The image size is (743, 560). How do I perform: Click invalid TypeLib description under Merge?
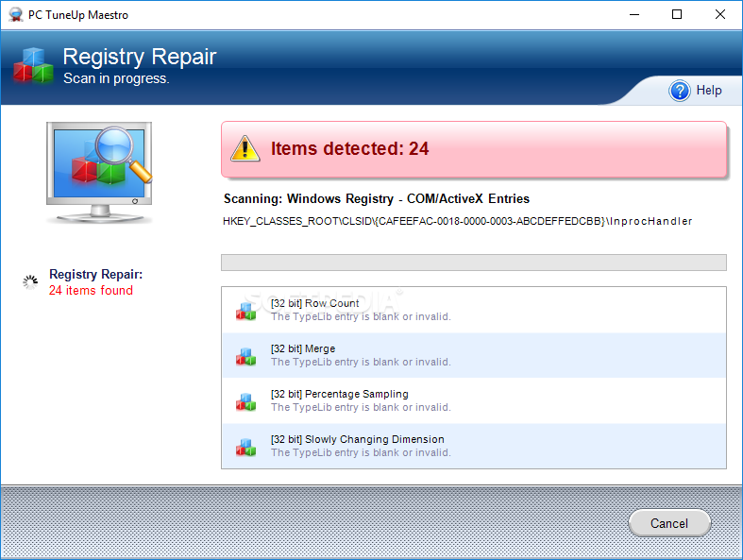pyautogui.click(x=361, y=362)
